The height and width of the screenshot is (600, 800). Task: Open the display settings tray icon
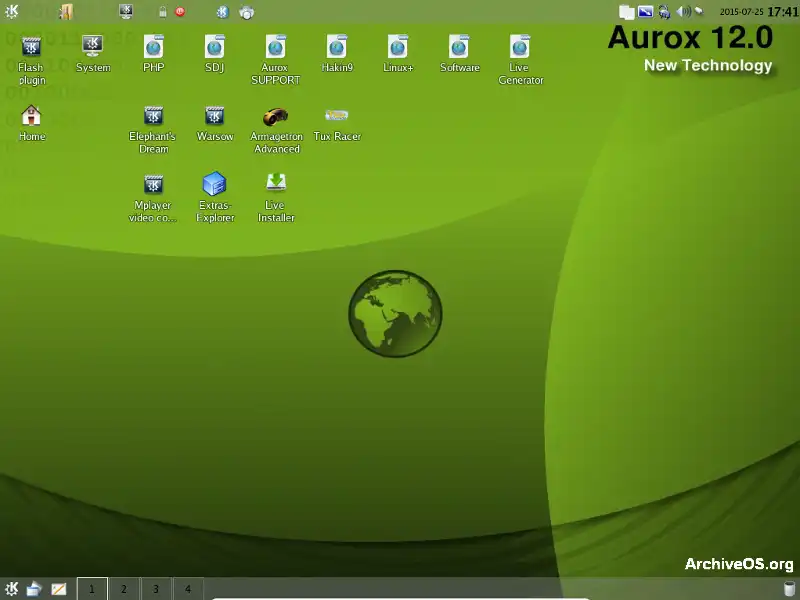645,11
